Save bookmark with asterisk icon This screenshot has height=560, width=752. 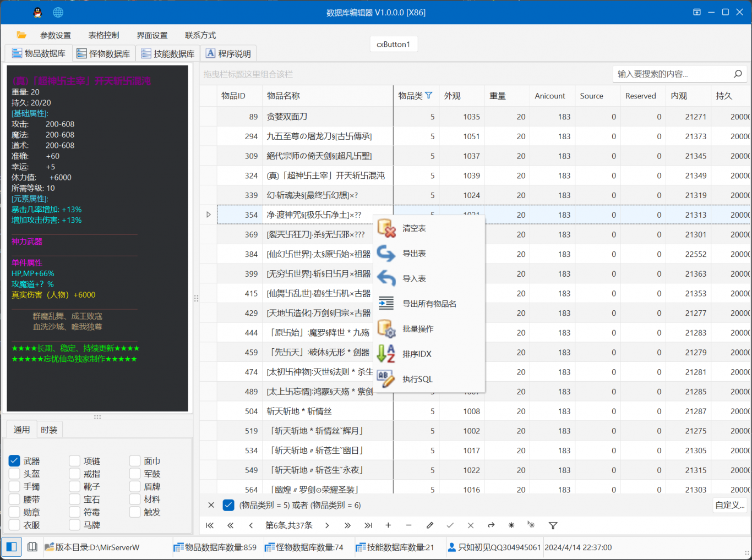(x=511, y=525)
